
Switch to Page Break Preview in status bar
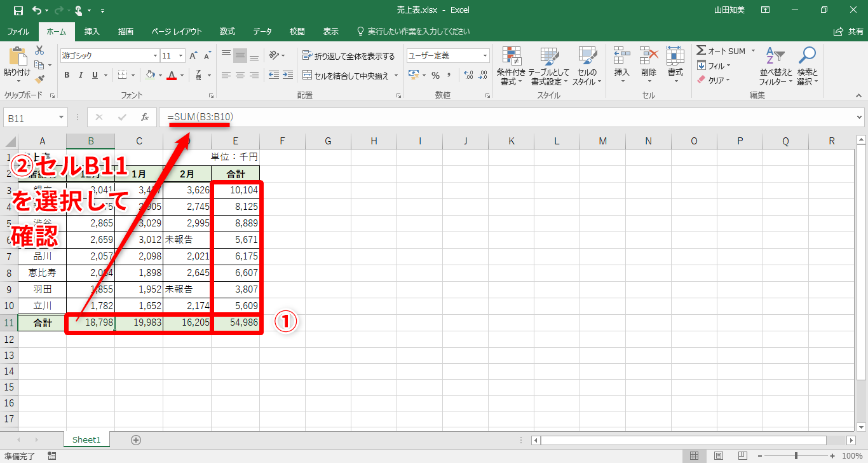point(743,456)
